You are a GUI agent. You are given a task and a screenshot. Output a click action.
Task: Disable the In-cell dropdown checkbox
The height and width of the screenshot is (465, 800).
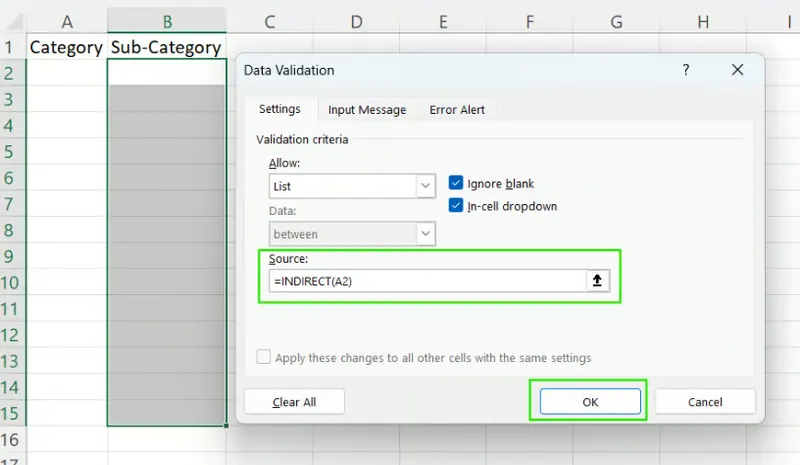tap(456, 206)
